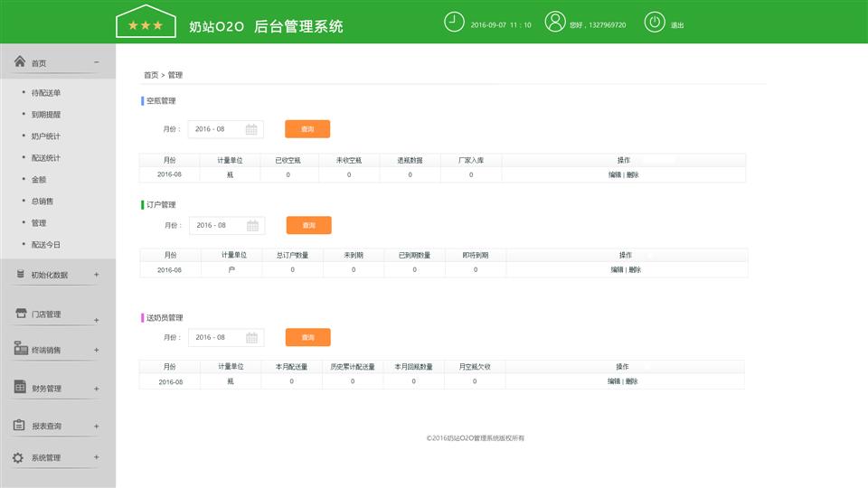Click the 系统管理 gear icon
Viewport: 868px width, 488px height.
(x=18, y=458)
